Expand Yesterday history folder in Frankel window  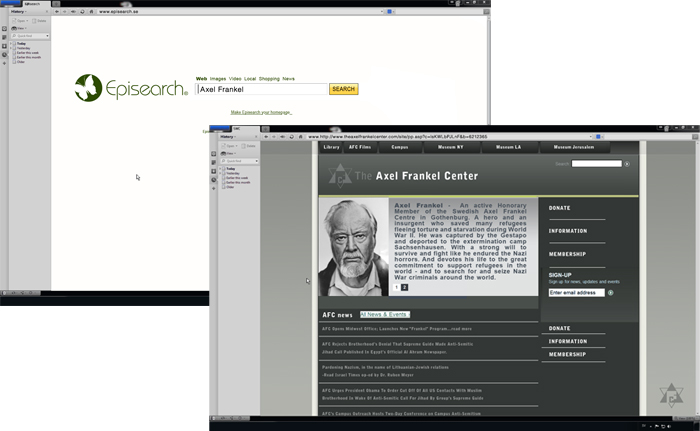pyautogui.click(x=220, y=173)
